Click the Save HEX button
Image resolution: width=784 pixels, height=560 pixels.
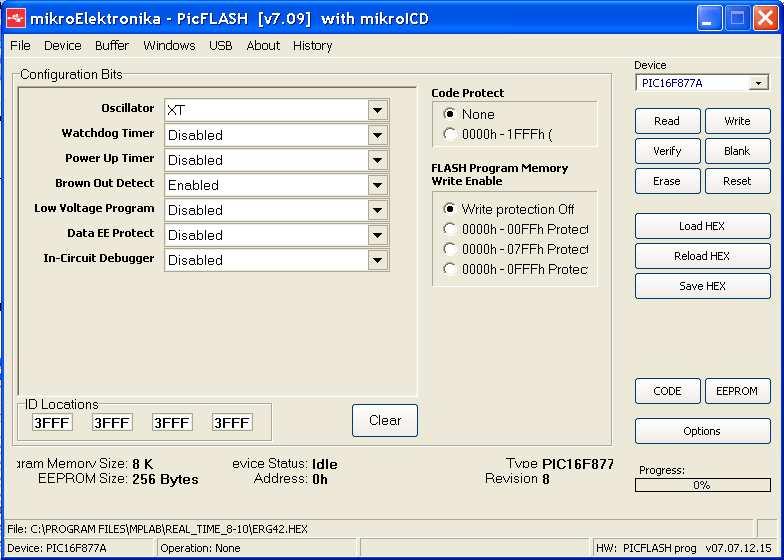[702, 286]
